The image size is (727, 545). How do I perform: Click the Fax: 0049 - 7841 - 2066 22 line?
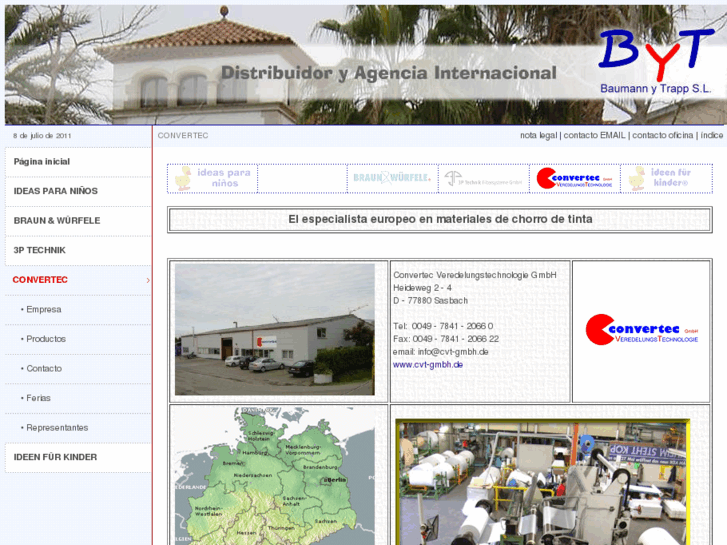click(446, 339)
